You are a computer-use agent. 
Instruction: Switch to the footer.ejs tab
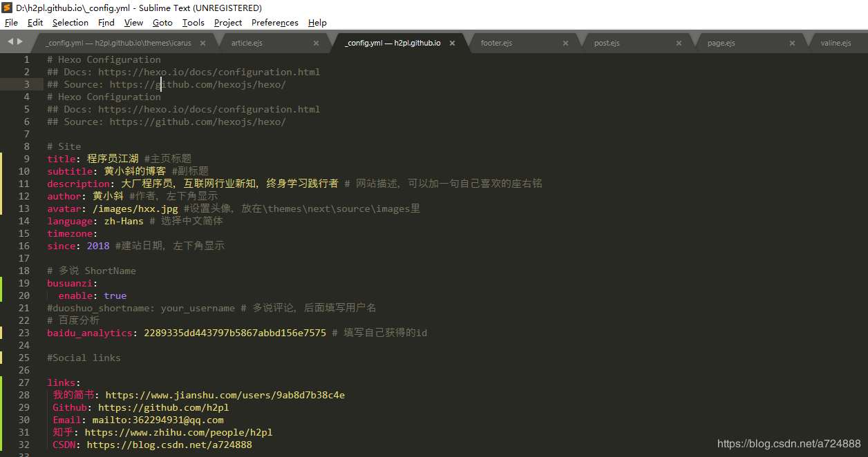click(x=496, y=43)
